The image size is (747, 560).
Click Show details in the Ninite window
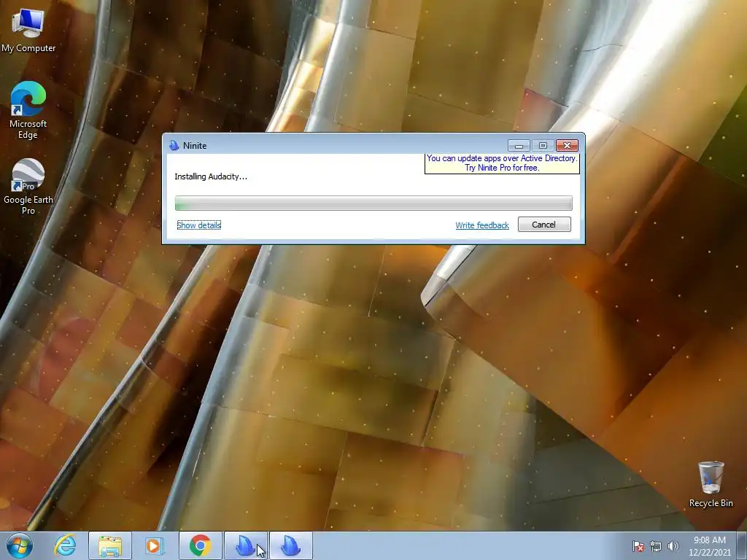[x=198, y=225]
